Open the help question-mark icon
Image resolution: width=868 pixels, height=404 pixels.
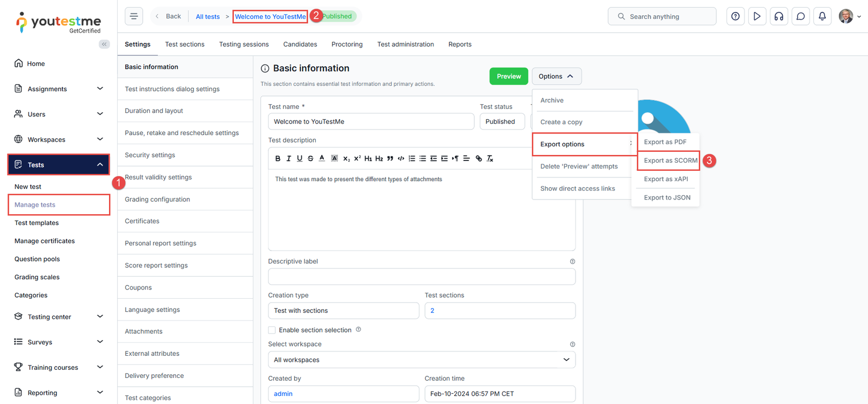point(735,16)
